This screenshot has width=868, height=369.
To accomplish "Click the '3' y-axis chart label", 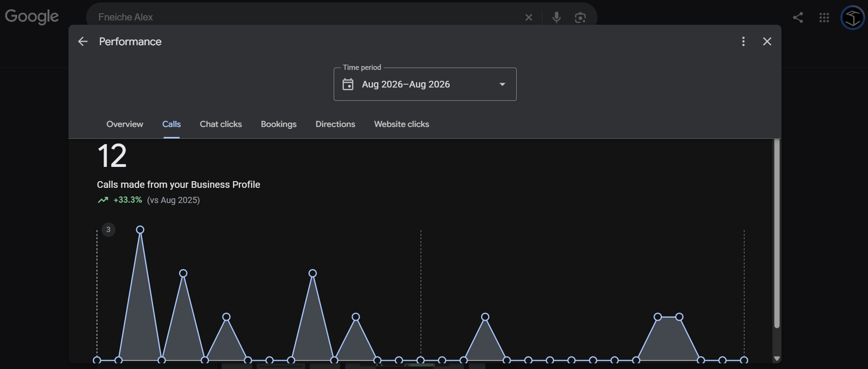I will coord(108,230).
